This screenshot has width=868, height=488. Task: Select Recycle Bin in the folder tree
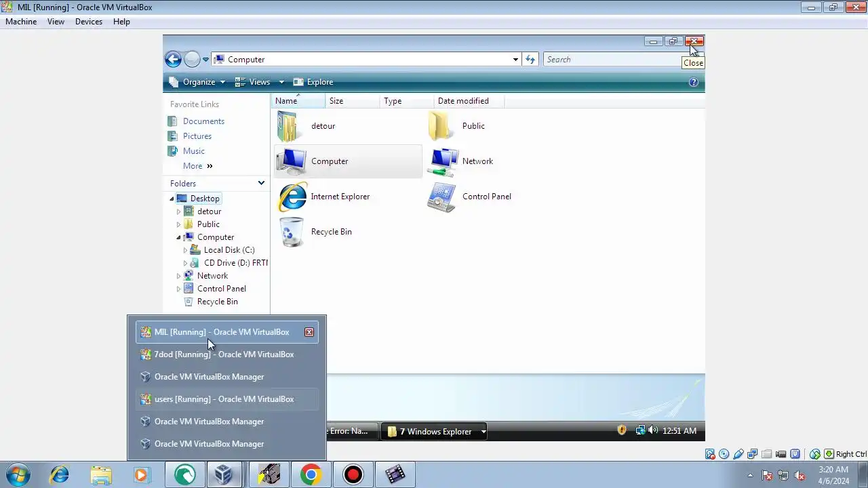coord(217,302)
